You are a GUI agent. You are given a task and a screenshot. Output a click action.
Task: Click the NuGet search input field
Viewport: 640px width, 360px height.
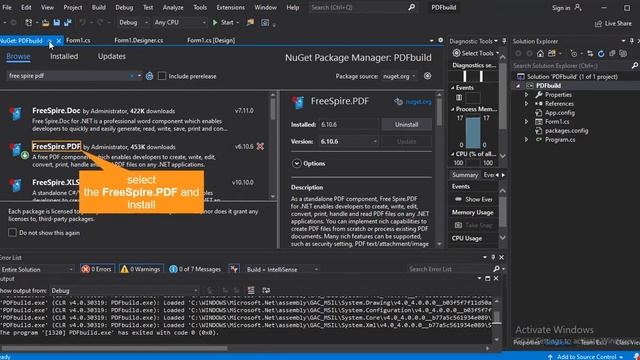69,76
